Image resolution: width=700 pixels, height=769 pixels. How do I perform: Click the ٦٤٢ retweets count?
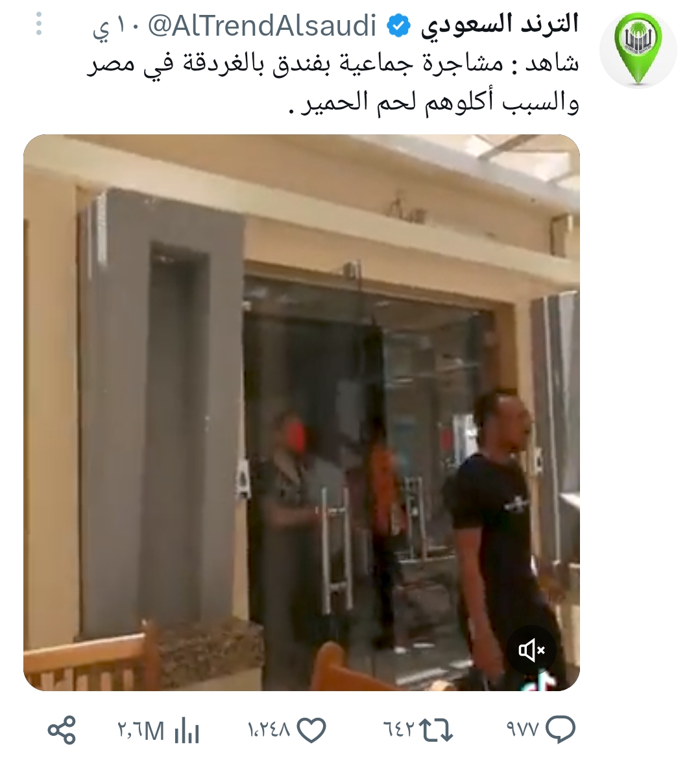click(399, 730)
